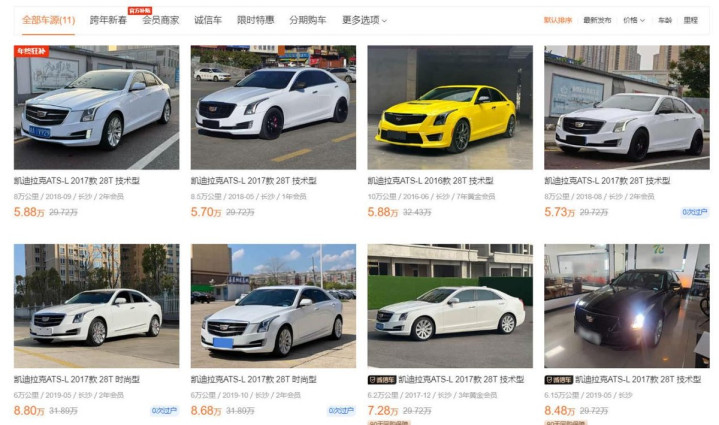Expand the 更多选项 dropdown
Screen dimensions: 719x425
click(364, 20)
